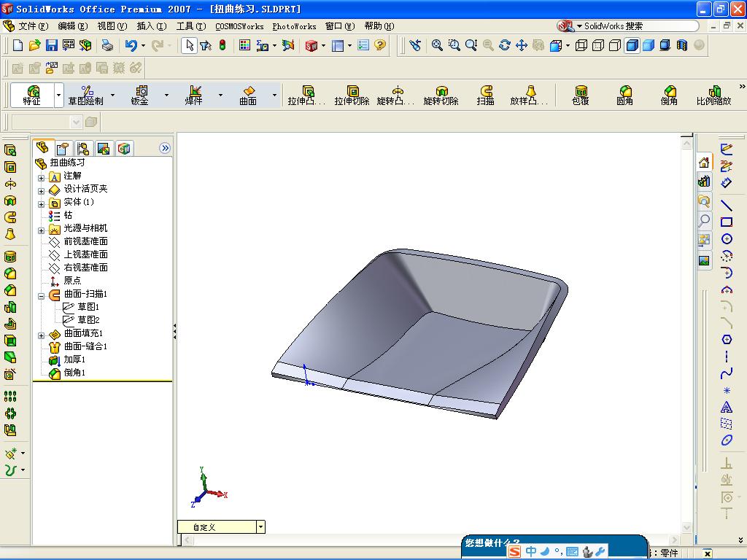Activate the Select arrow tool
Image resolution: width=747 pixels, height=560 pixels.
pyautogui.click(x=189, y=45)
